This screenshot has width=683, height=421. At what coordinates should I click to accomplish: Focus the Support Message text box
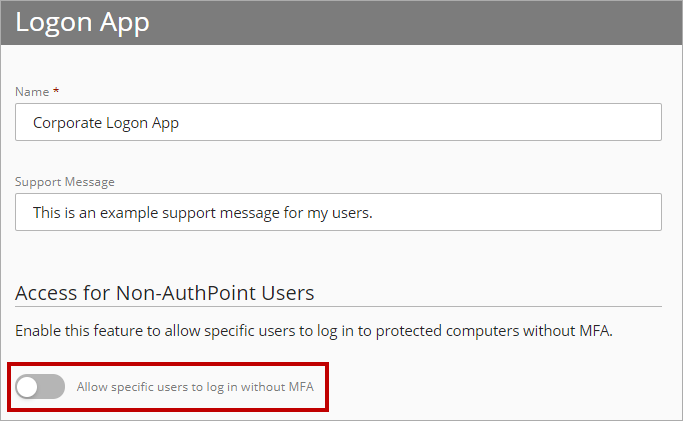coord(338,212)
